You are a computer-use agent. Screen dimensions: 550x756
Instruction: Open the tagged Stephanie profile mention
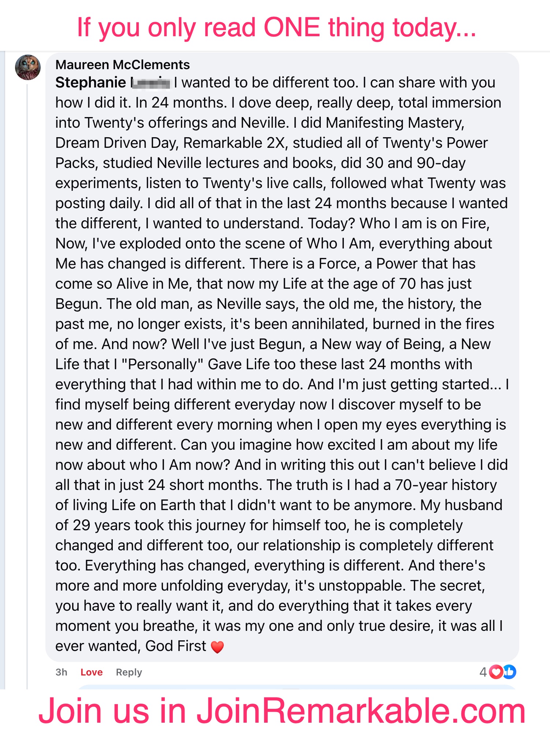click(113, 83)
